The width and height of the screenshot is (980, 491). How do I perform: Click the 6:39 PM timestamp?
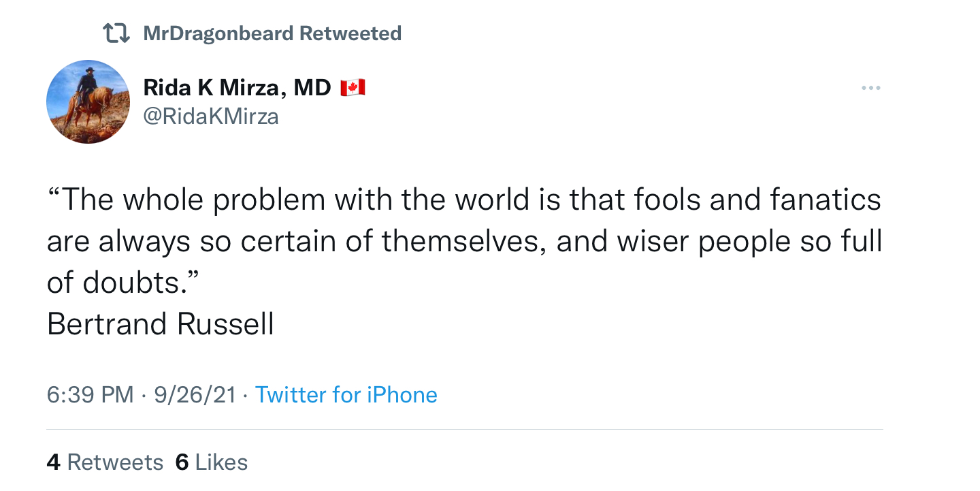[x=90, y=395]
